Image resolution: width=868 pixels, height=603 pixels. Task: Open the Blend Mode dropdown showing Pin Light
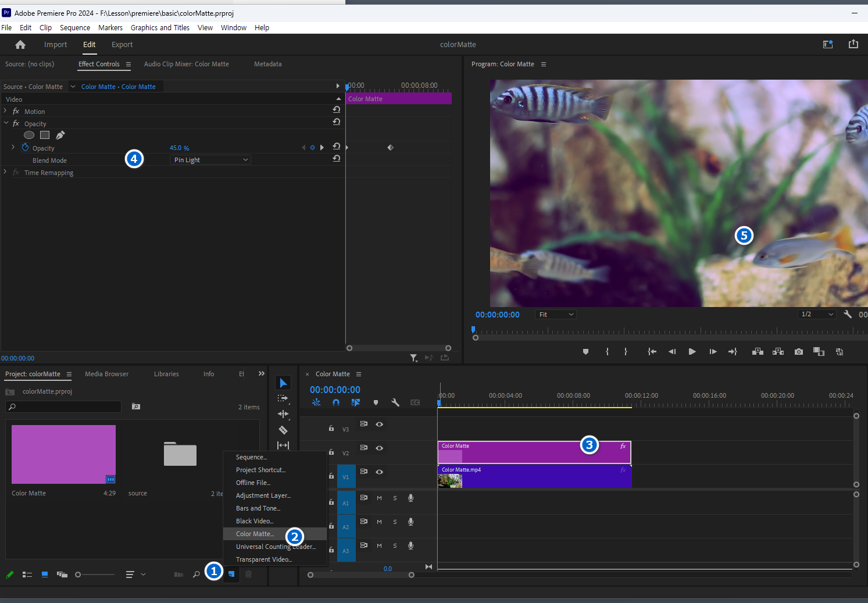click(x=210, y=160)
